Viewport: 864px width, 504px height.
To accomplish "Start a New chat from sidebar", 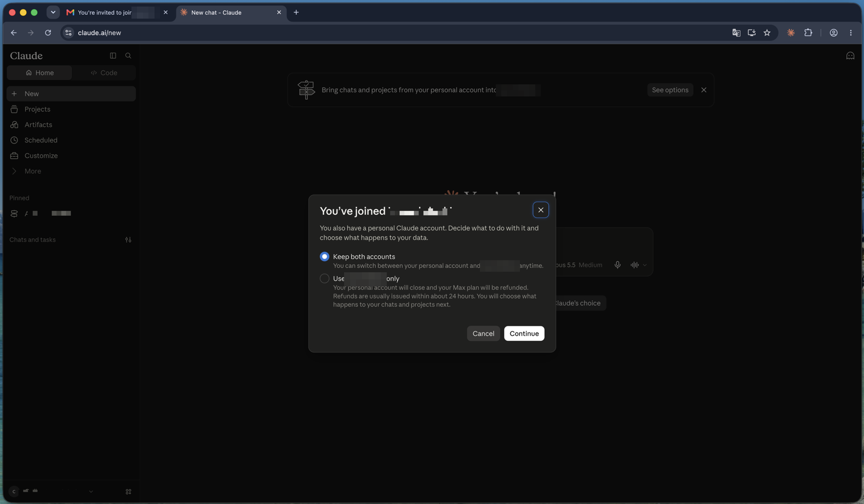I will (x=71, y=94).
